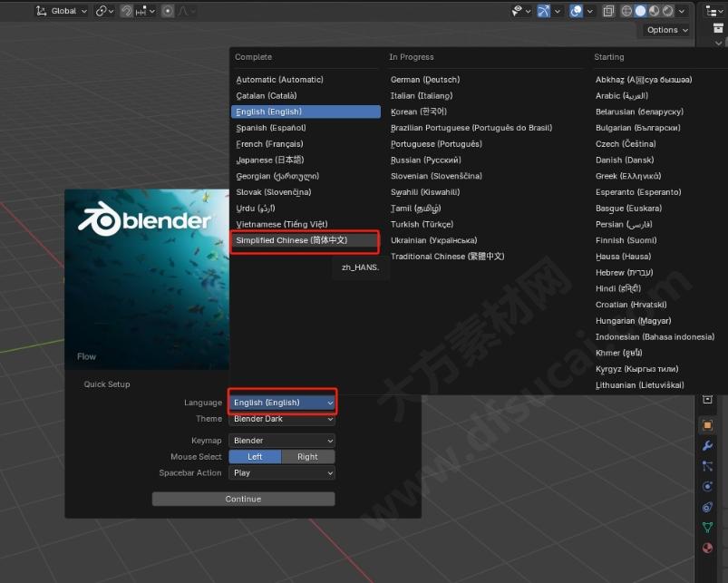728x583 pixels.
Task: Switch to Wireframe shading
Action: coord(626,11)
